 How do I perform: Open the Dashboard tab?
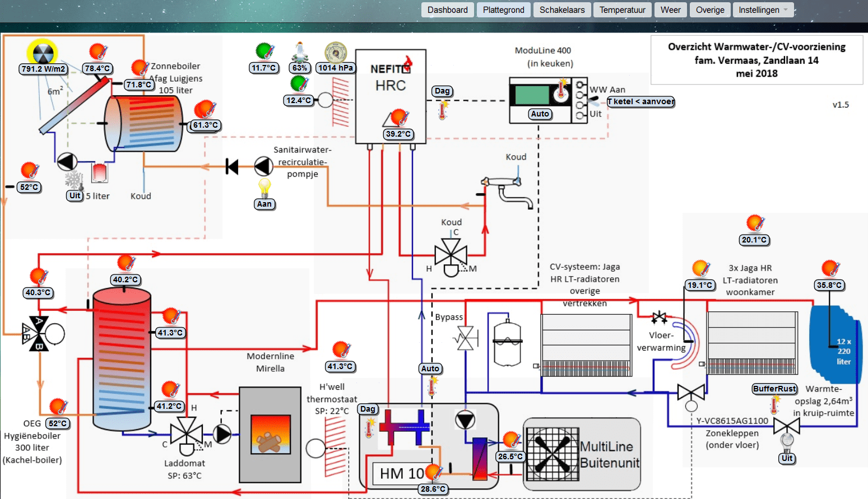tap(447, 10)
